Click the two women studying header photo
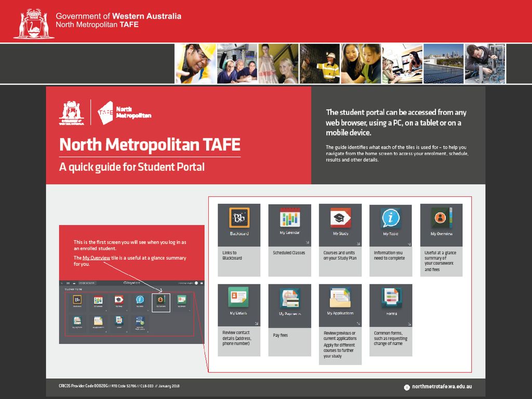 [x=361, y=63]
